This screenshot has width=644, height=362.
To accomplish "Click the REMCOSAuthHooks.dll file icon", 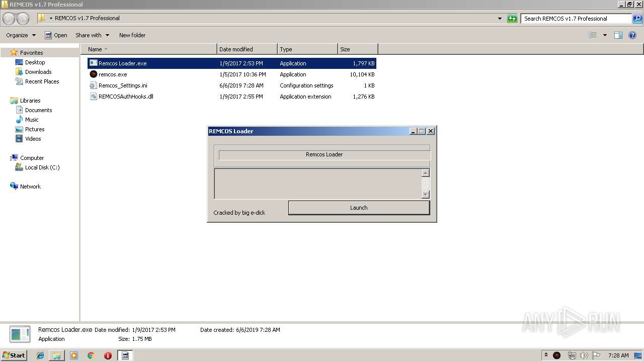I will click(93, 97).
